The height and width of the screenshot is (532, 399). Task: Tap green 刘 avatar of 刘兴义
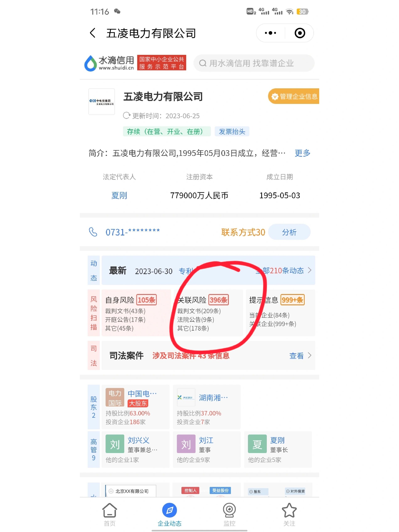pyautogui.click(x=115, y=444)
